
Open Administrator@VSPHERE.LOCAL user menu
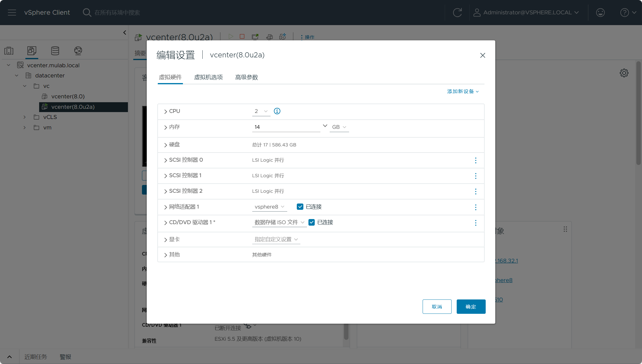click(526, 13)
